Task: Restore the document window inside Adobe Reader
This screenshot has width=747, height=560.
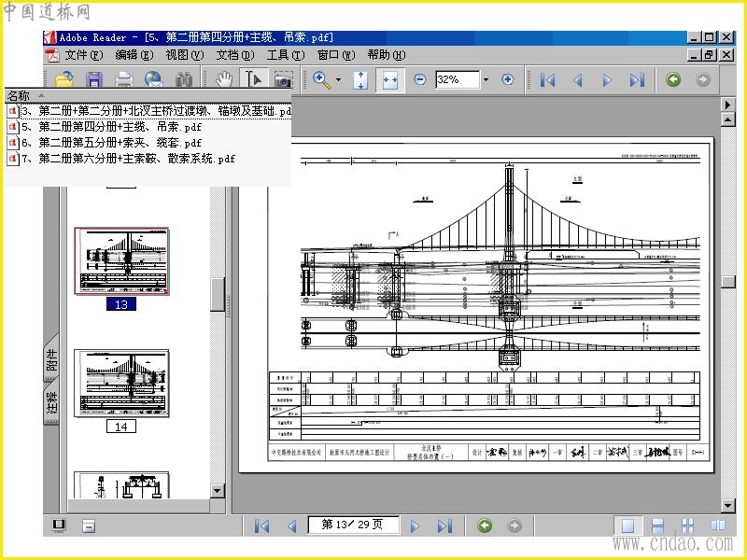Action: [709, 55]
